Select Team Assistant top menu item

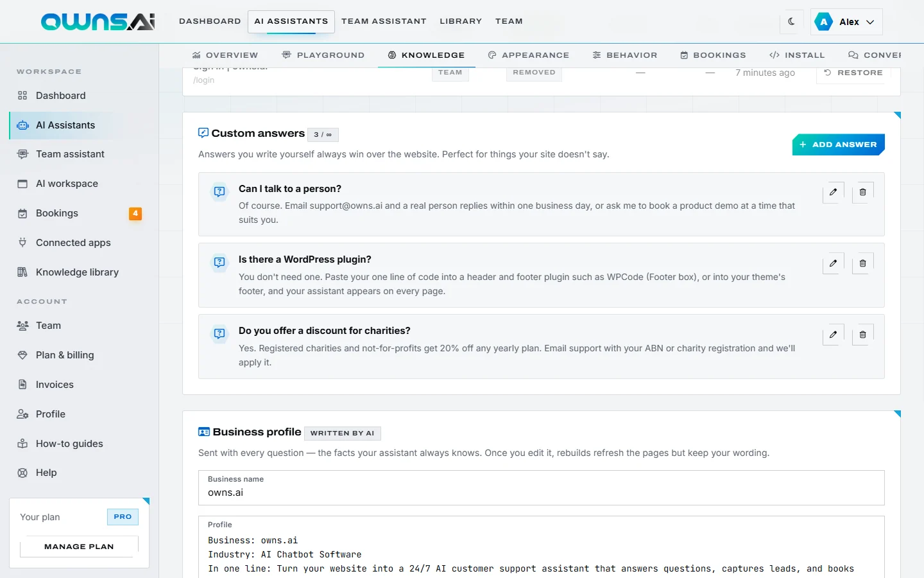[x=384, y=21]
